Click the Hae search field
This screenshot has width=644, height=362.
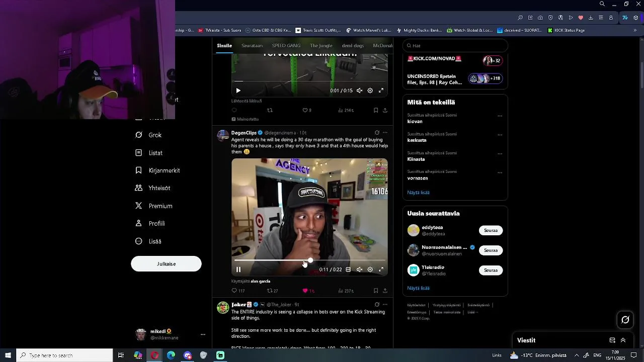click(x=455, y=46)
